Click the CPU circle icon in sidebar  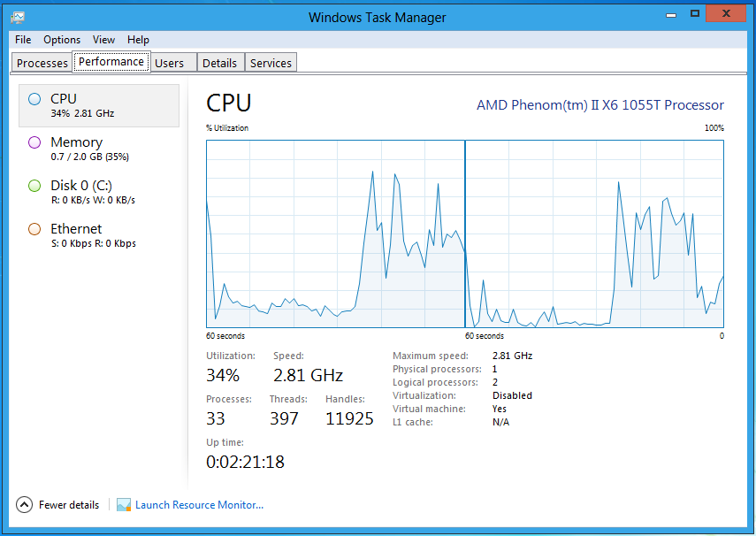pos(34,99)
